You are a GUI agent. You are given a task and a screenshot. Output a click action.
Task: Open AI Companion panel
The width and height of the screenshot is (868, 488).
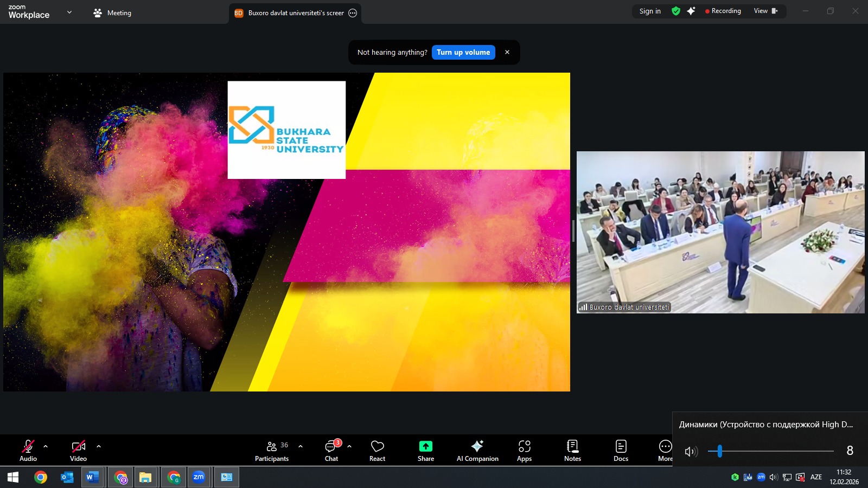(x=477, y=450)
